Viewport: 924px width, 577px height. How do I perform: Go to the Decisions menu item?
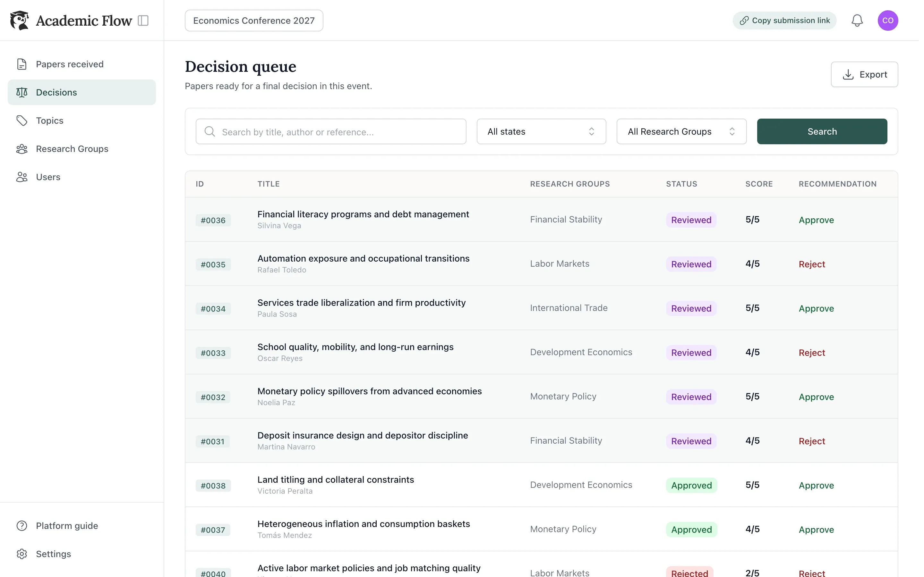click(x=82, y=92)
